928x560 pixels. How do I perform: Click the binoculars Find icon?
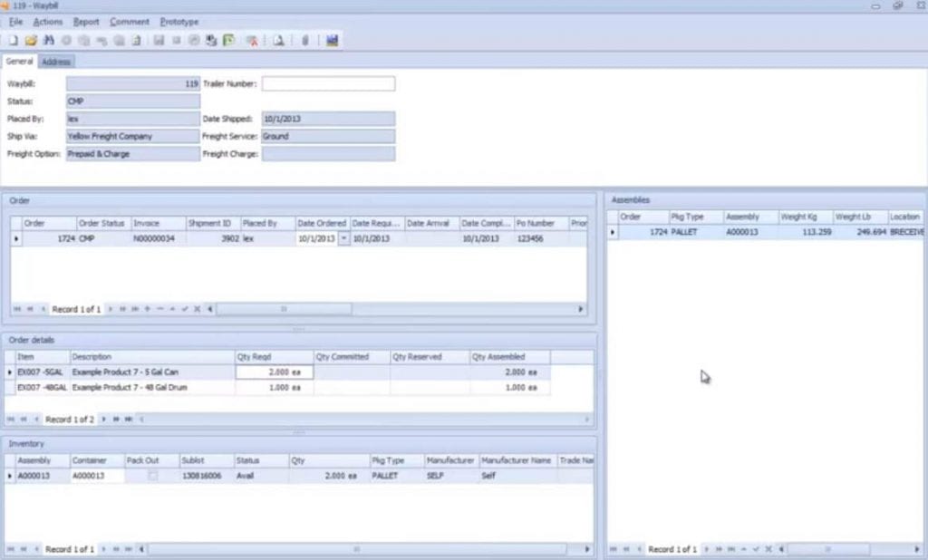point(49,41)
